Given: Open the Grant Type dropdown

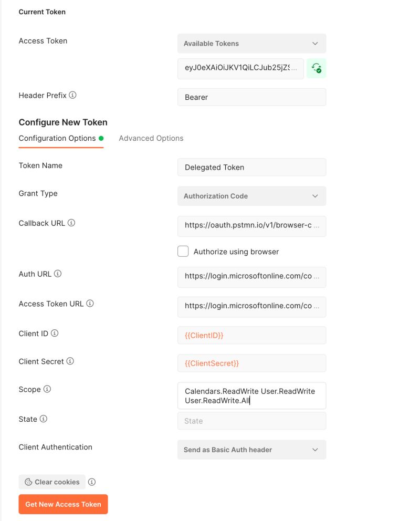Looking at the screenshot, I should pos(251,196).
